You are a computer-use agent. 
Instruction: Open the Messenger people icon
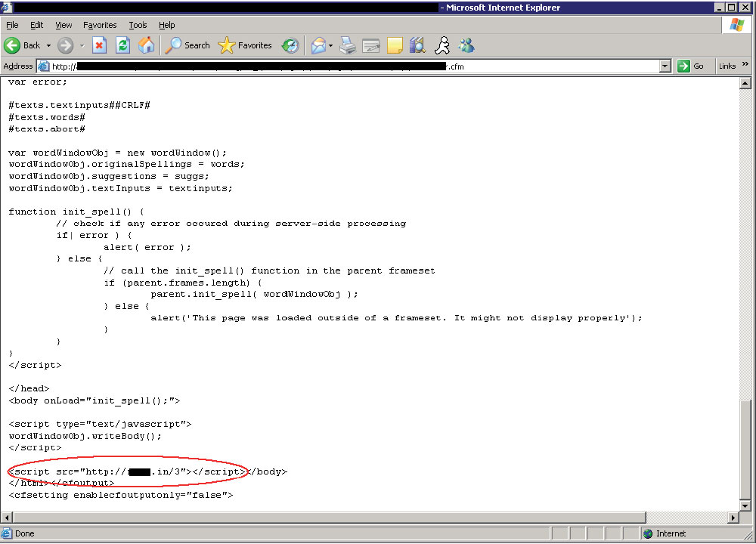coord(466,46)
